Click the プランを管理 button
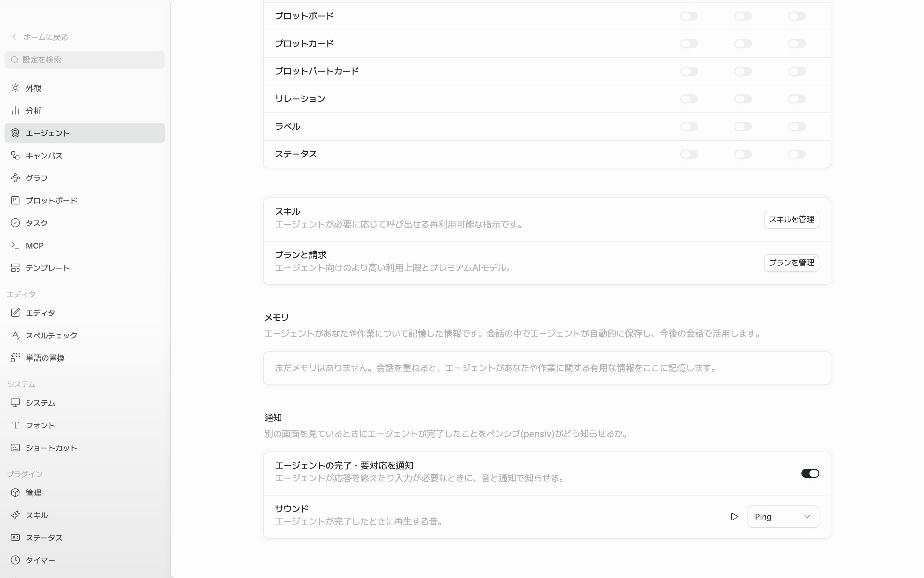This screenshot has width=924, height=578. point(791,263)
